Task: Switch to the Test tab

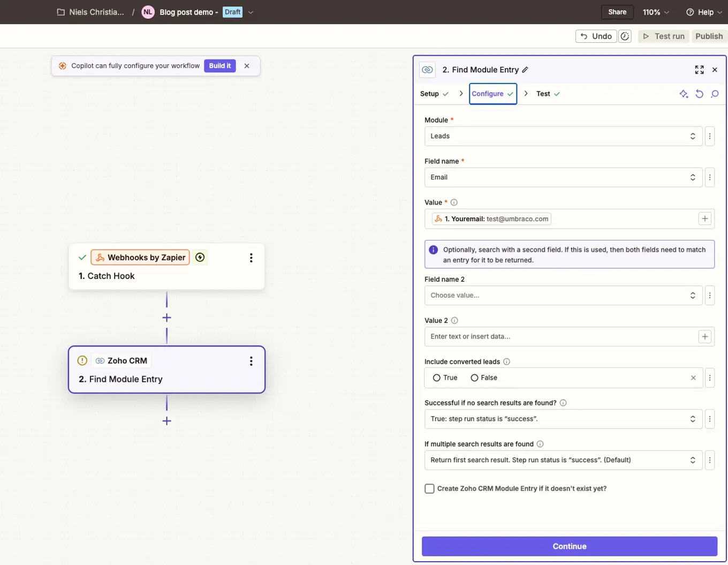Action: point(543,93)
